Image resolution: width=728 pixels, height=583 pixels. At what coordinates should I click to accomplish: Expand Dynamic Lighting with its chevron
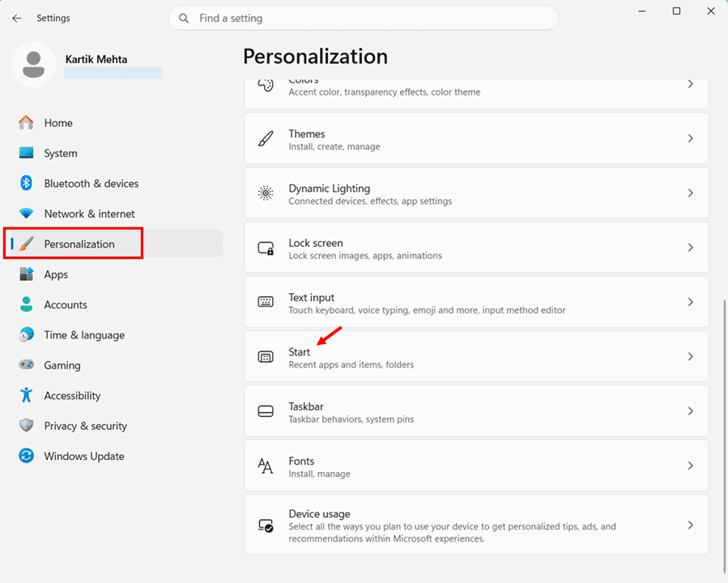pyautogui.click(x=690, y=193)
